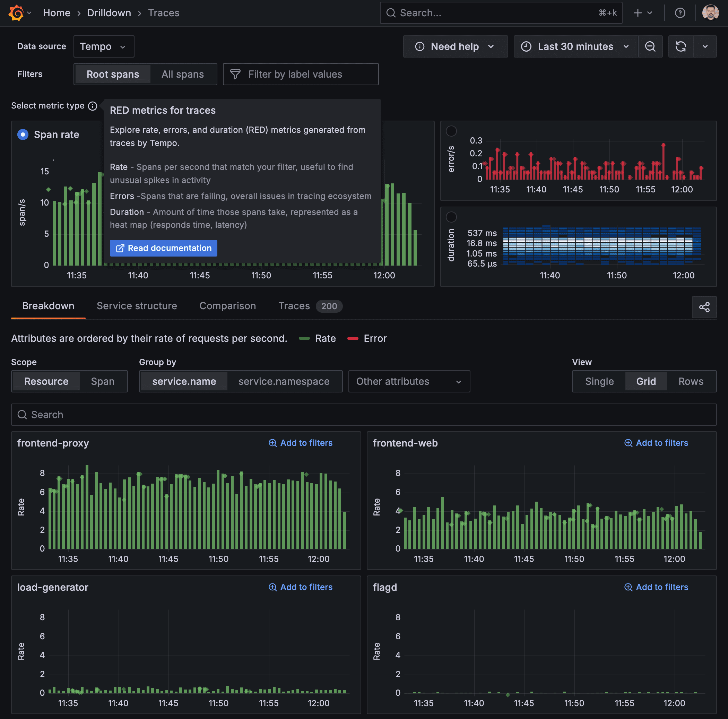
Task: Click the Read documentation button
Action: click(x=163, y=248)
